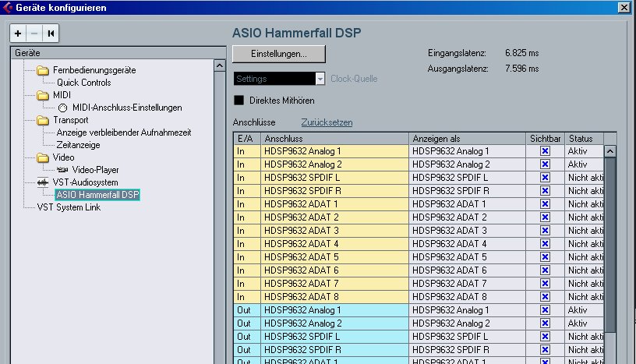Select Quick Controls in device tree
The image size is (636, 364).
pyautogui.click(x=84, y=83)
